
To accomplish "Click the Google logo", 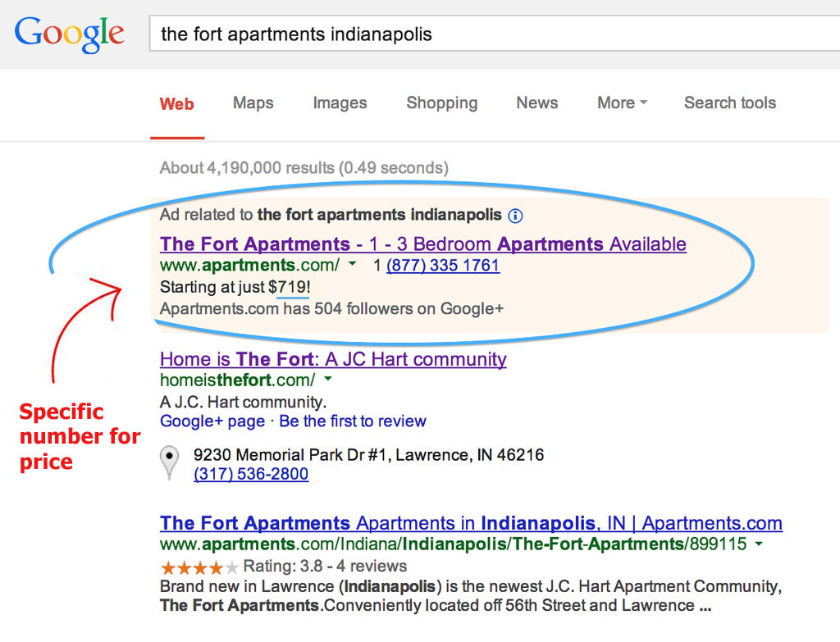I will pos(69,34).
